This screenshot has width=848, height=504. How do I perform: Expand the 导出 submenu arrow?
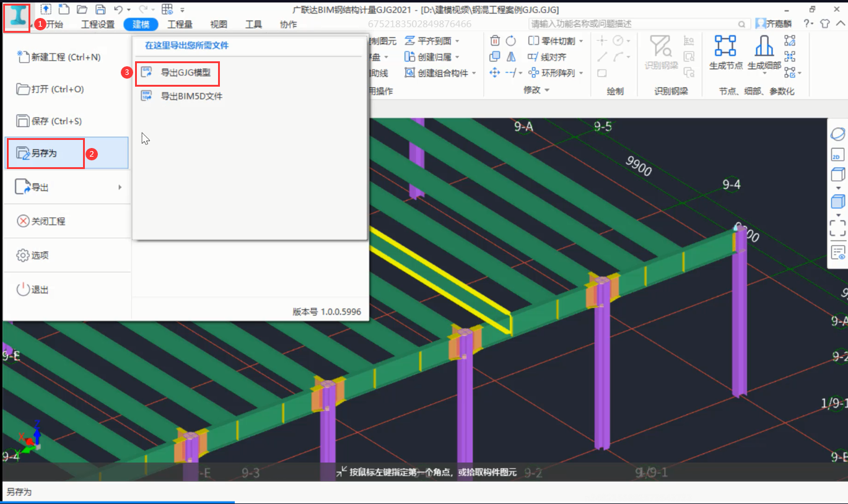coord(120,187)
